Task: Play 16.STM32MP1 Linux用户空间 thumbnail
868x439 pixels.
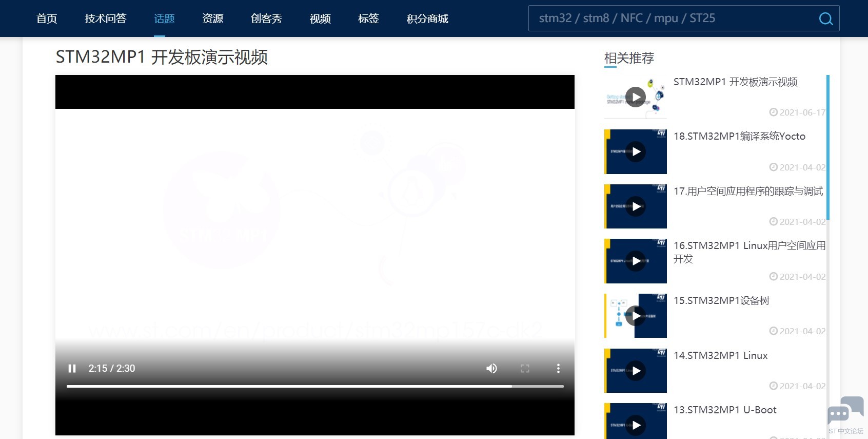Action: (636, 261)
